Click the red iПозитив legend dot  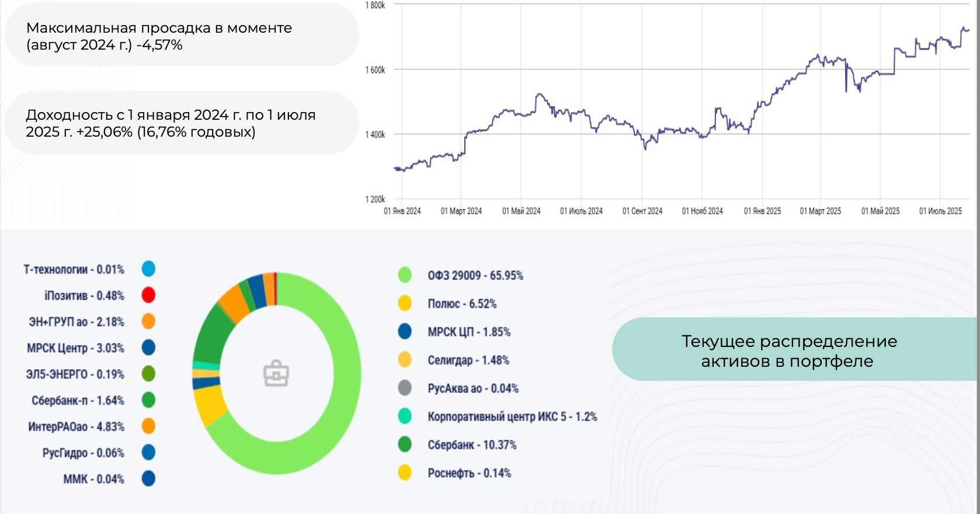tap(148, 295)
